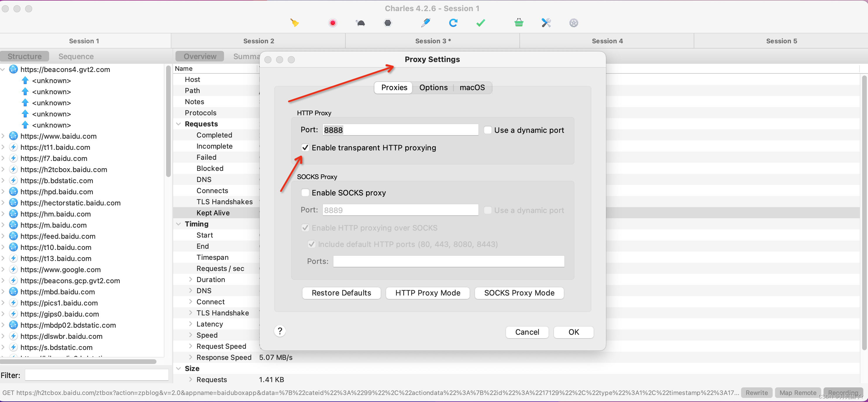Screen dimensions: 868x402
Task: Open the Session 4 tab
Action: 607,41
